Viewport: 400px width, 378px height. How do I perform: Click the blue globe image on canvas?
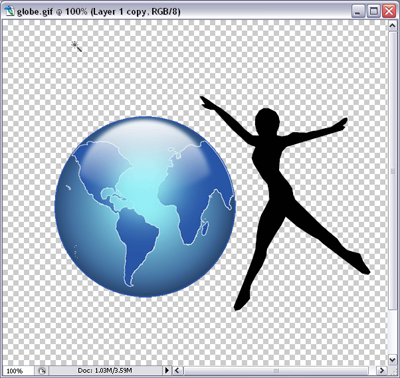(145, 207)
